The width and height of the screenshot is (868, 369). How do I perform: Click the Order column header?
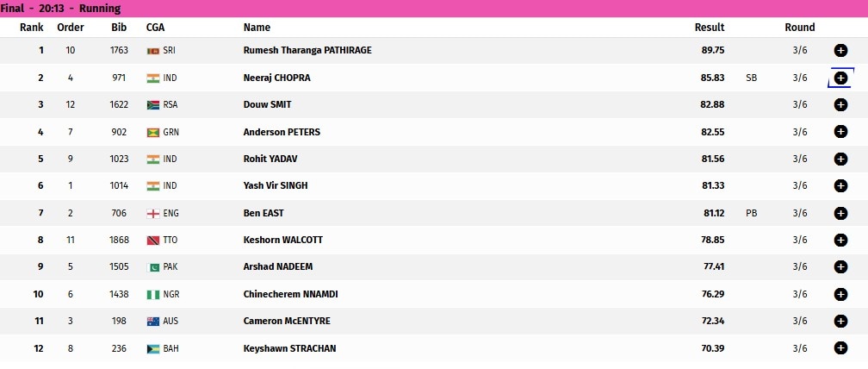pyautogui.click(x=71, y=27)
